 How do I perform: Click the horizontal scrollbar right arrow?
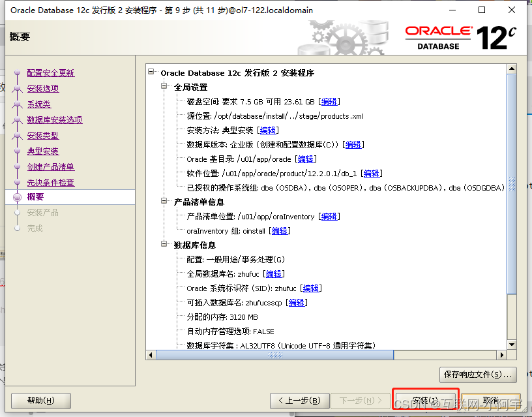502,355
